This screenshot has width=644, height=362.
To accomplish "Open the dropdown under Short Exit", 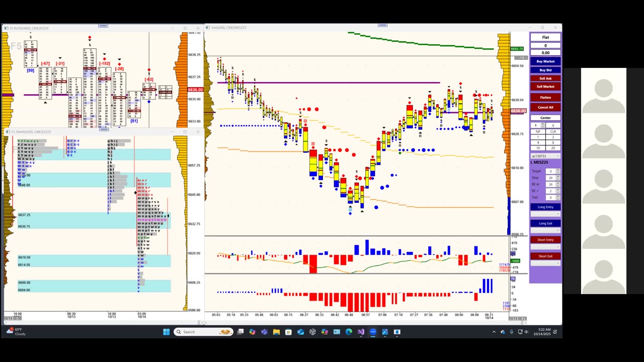I will [545, 263].
